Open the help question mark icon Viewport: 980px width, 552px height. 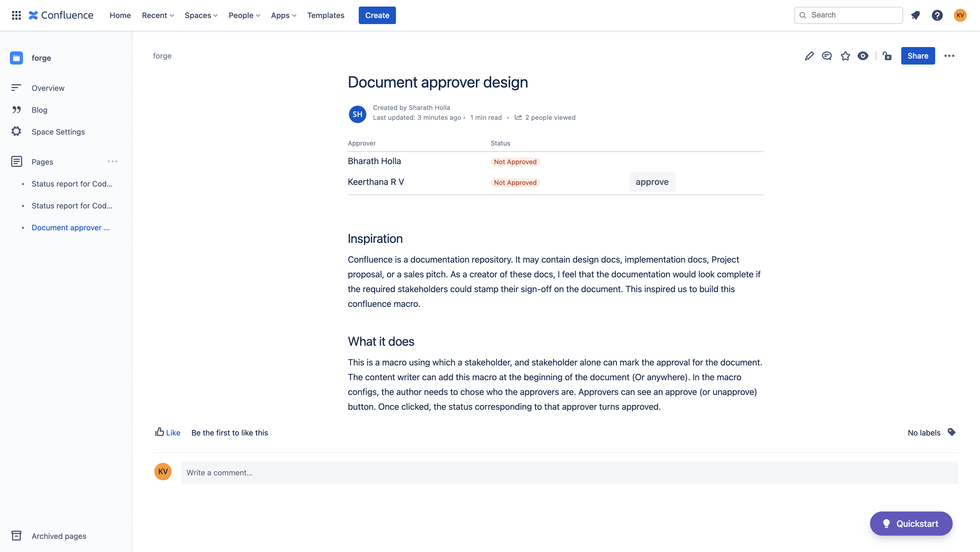click(937, 15)
